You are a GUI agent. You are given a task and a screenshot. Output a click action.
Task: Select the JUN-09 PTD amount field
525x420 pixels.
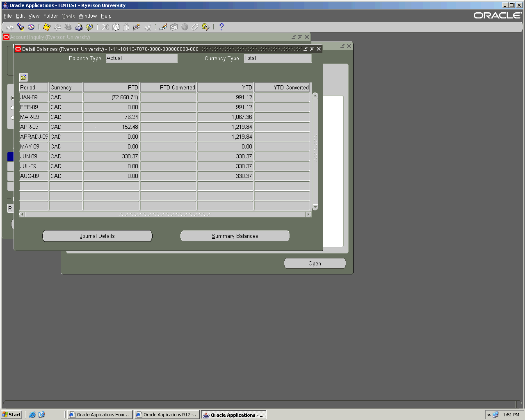click(112, 156)
